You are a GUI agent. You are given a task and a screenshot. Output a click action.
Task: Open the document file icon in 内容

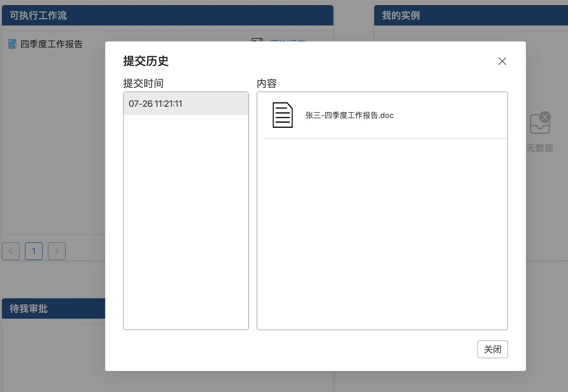(282, 115)
